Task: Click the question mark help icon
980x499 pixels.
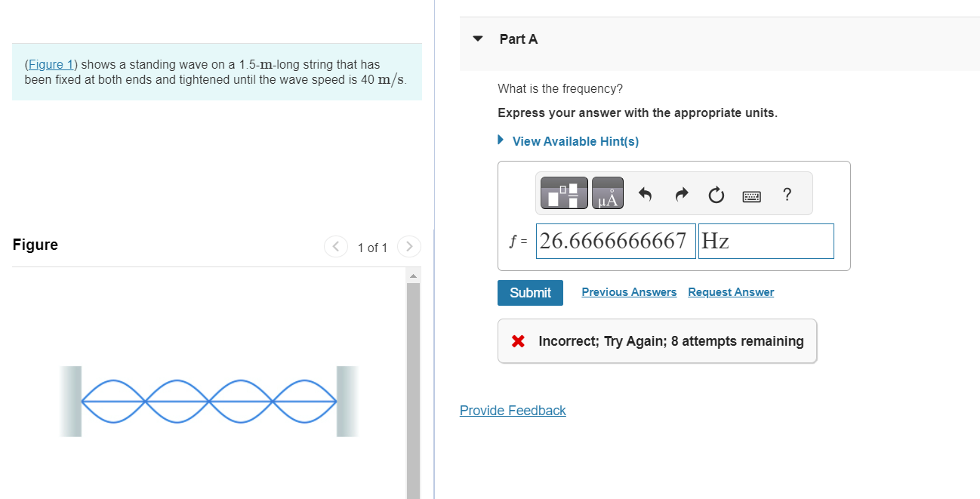Action: pos(787,195)
